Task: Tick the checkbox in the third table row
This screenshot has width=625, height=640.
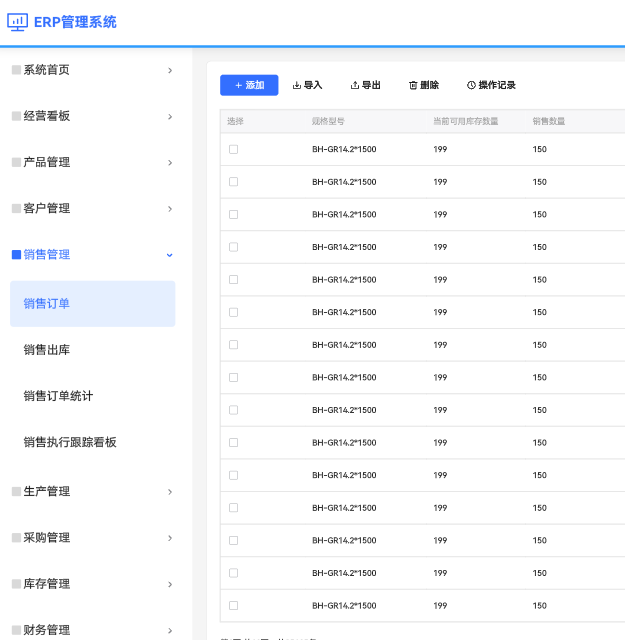Action: click(x=234, y=214)
